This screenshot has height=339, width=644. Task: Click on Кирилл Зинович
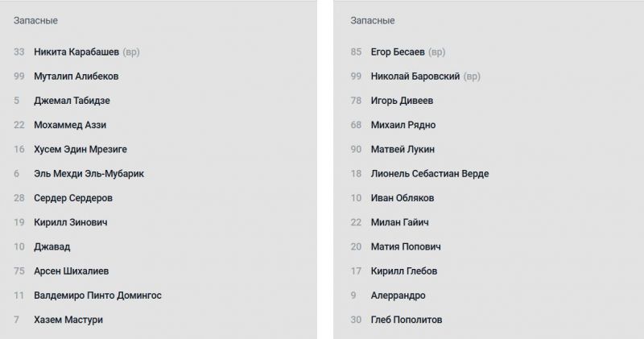coord(71,222)
